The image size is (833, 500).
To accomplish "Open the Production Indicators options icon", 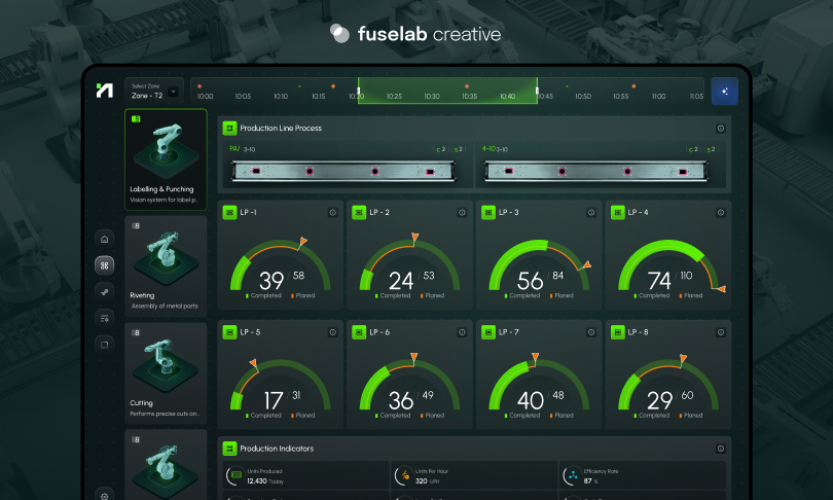I will pos(720,448).
